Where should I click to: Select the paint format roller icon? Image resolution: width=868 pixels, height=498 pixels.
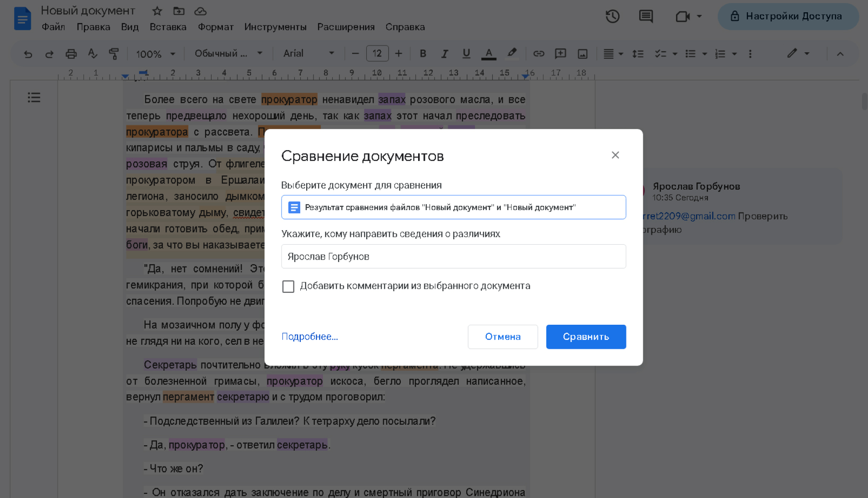tap(114, 54)
